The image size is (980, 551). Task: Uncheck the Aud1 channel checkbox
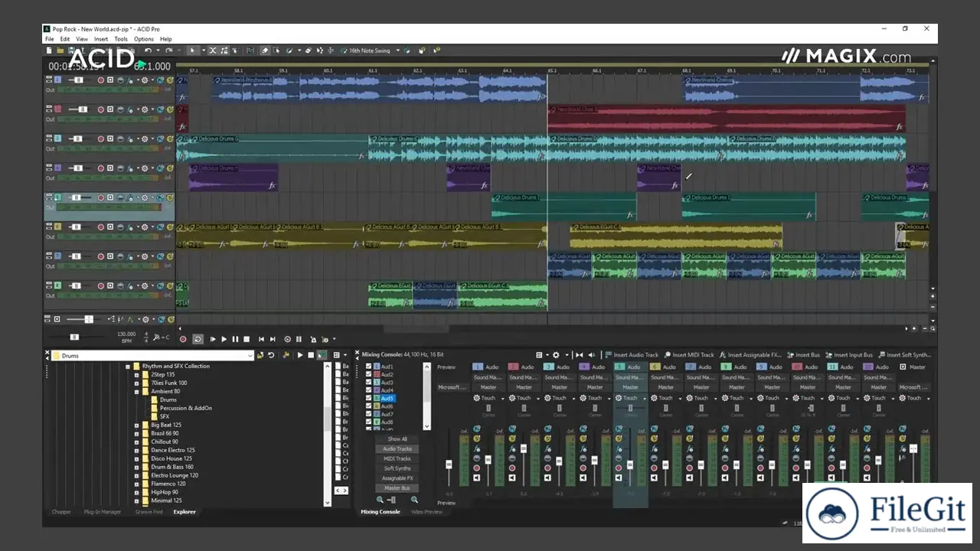(x=369, y=367)
